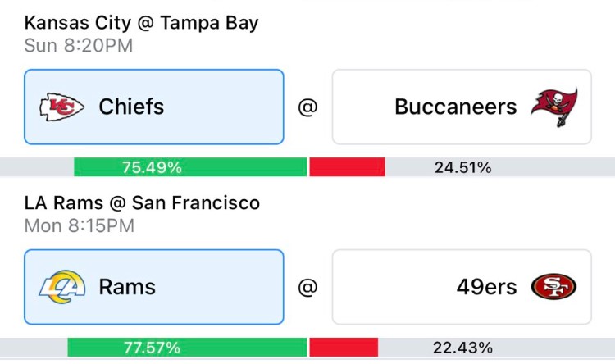
Task: Pick the Buccaneers to win
Action: (462, 107)
